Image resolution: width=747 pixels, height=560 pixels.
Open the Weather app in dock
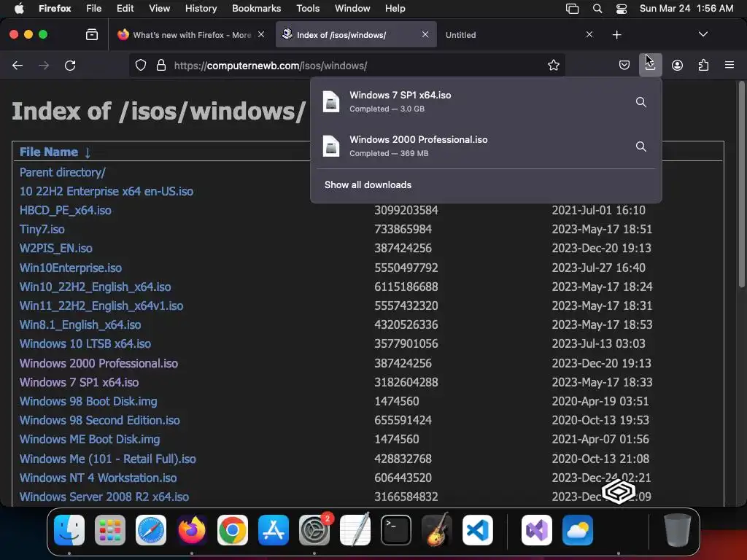click(x=578, y=530)
